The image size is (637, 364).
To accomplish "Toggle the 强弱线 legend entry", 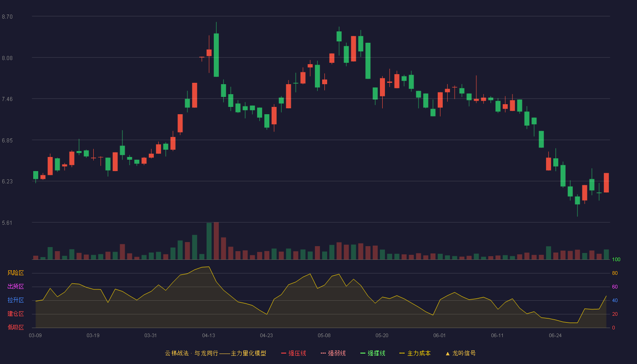I will [333, 353].
